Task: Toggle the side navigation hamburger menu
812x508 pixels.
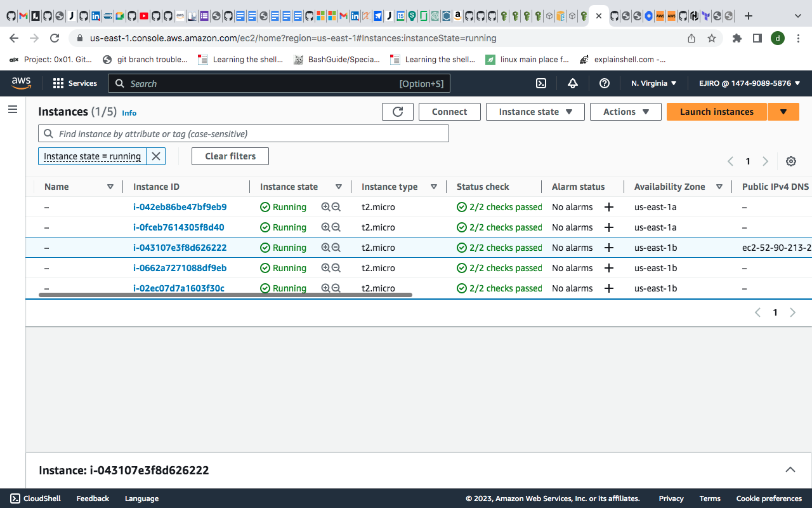Action: point(12,109)
